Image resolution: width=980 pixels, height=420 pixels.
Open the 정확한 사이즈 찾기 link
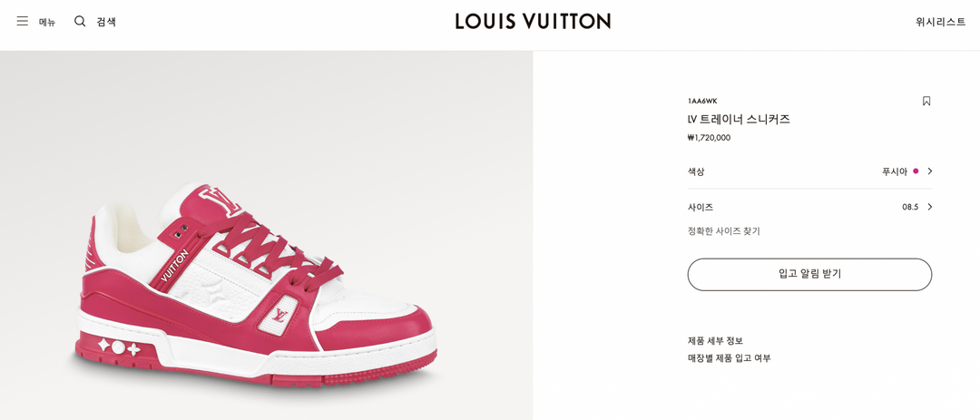tap(724, 231)
